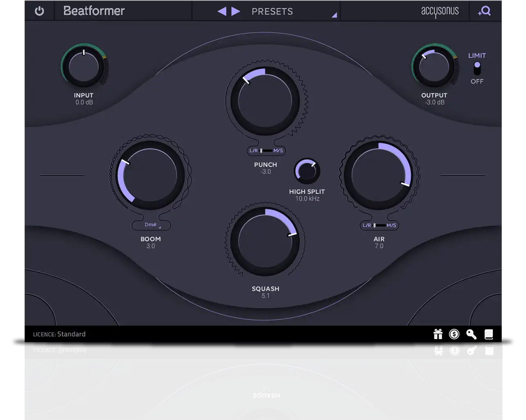This screenshot has height=420, width=526.
Task: Go to the next preset arrow
Action: (x=236, y=11)
